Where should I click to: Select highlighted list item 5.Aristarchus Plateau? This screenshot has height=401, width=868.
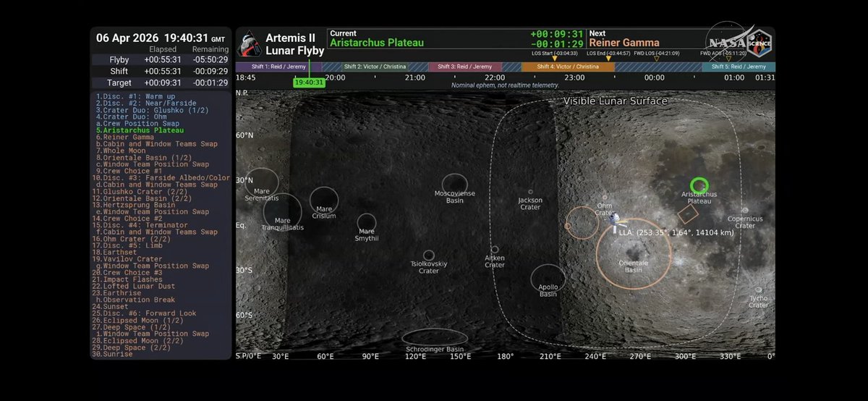pos(139,130)
